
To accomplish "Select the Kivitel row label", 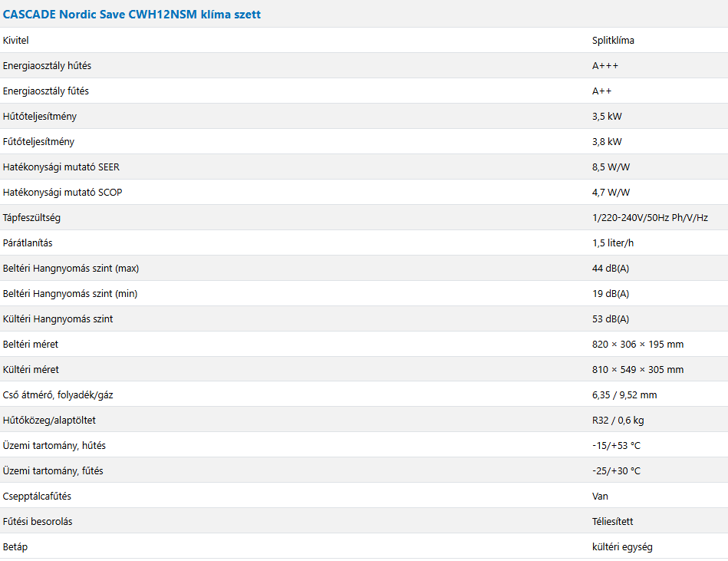I will [x=16, y=41].
